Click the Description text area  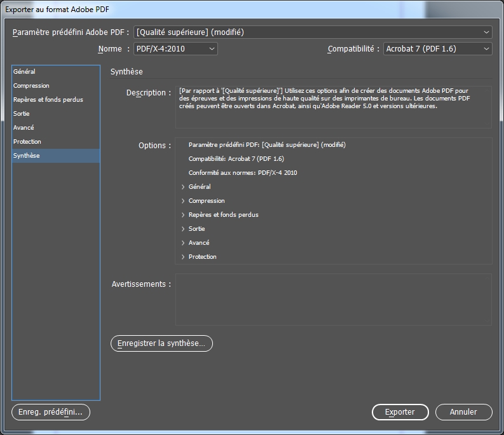pos(334,107)
